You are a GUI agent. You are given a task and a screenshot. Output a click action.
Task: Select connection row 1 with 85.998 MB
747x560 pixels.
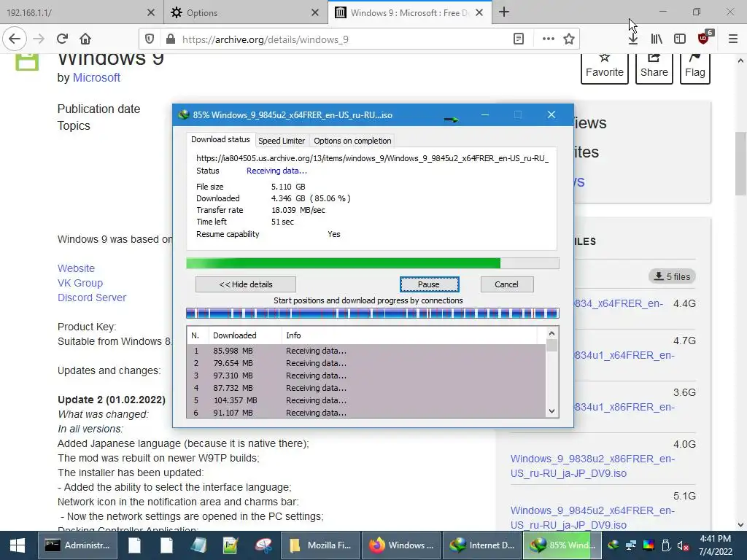point(366,351)
